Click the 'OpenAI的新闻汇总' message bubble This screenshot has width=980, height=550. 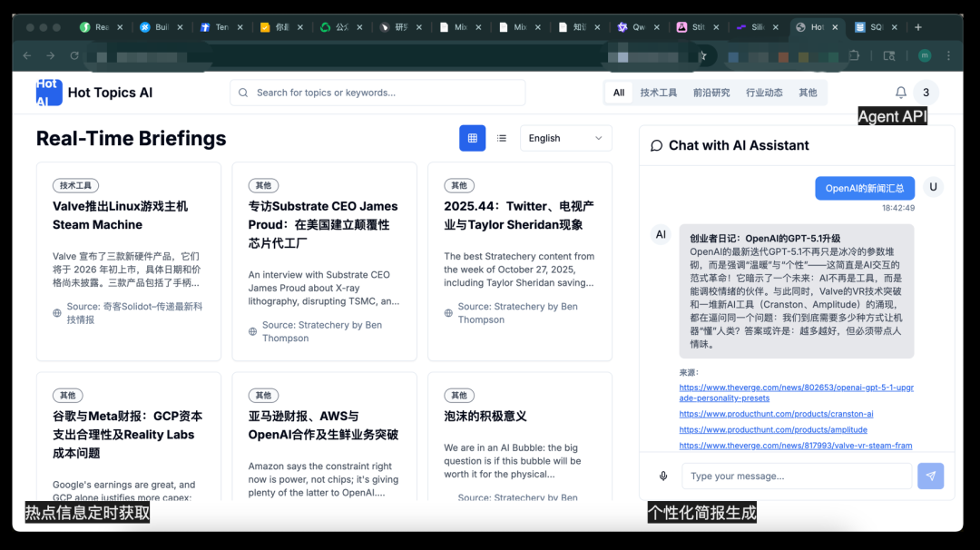pyautogui.click(x=865, y=188)
